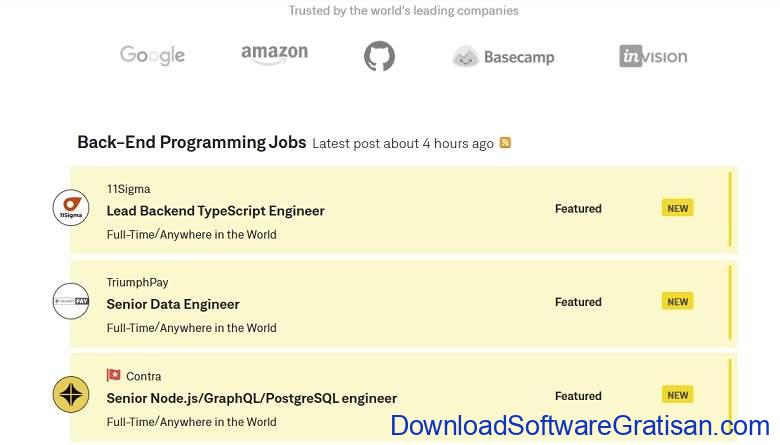This screenshot has height=445, width=780.
Task: Click the Amazon logo
Action: 274,54
